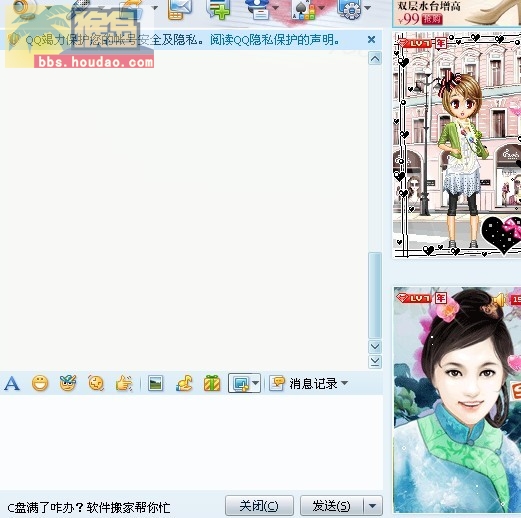Screen dimensions: 521x518
Task: Expand the screenshot options dropdown arrow
Action: [256, 383]
